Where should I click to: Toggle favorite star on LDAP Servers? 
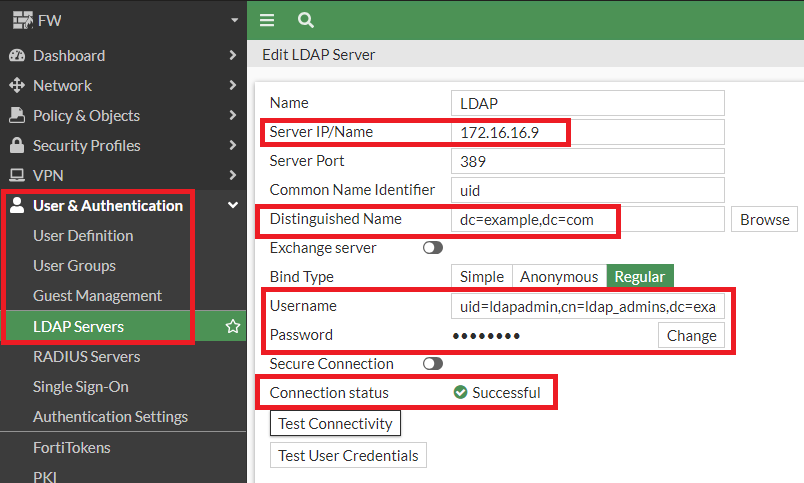pyautogui.click(x=233, y=326)
